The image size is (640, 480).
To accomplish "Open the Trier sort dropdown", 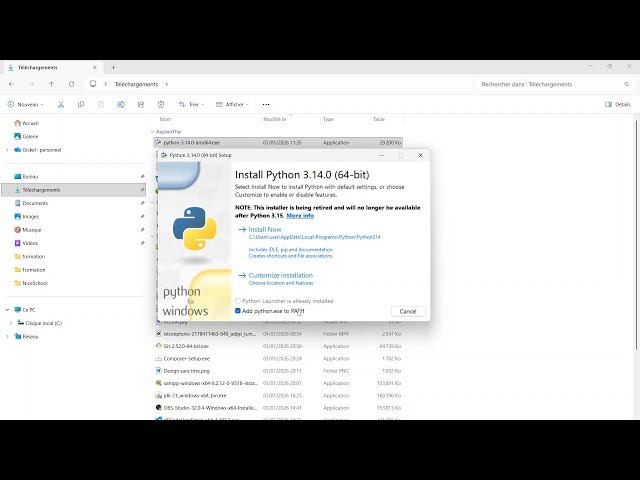I will coord(191,104).
